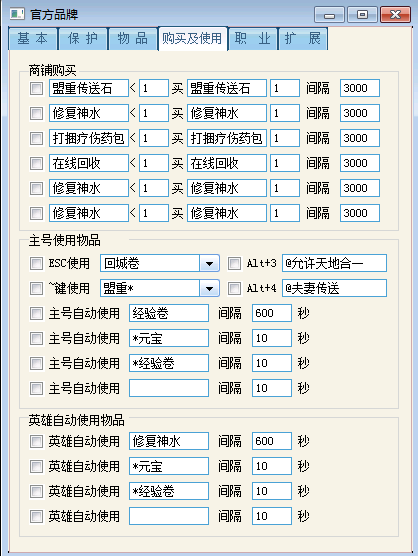The height and width of the screenshot is (556, 418).
Task: Check the 主号自动使用 checkbox with empty item
Action: pos(36,388)
